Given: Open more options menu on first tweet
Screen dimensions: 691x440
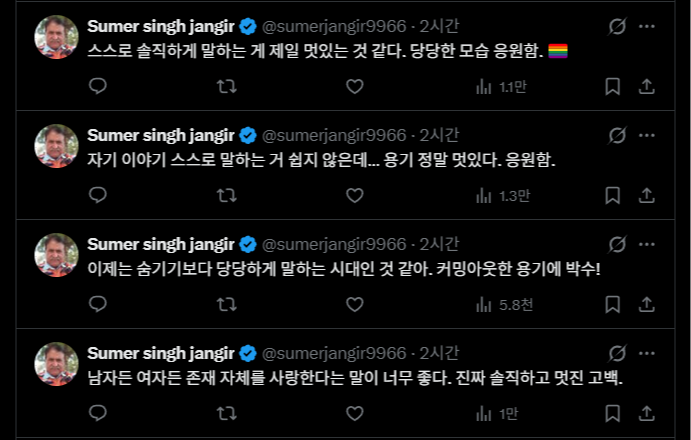Looking at the screenshot, I should (x=648, y=26).
